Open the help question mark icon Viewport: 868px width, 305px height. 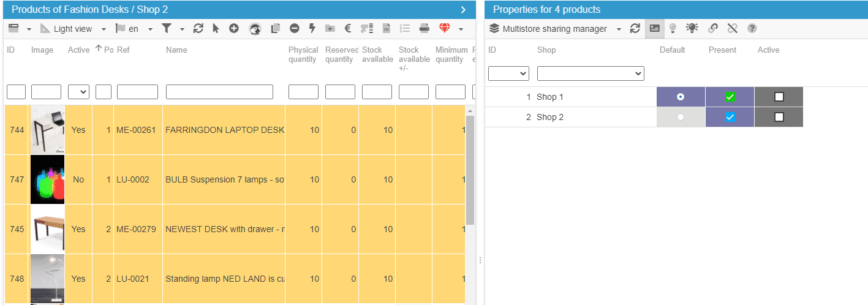point(752,28)
